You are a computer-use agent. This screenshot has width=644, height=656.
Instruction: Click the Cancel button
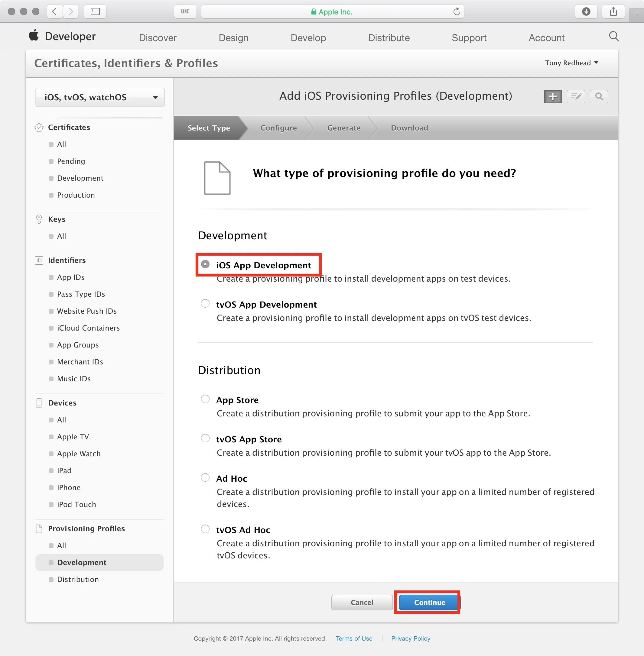(362, 602)
